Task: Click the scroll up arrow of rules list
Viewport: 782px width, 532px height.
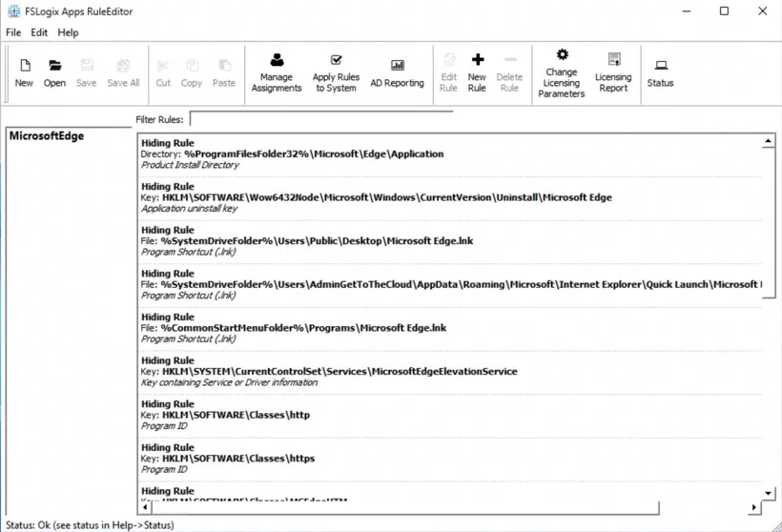Action: (x=768, y=142)
